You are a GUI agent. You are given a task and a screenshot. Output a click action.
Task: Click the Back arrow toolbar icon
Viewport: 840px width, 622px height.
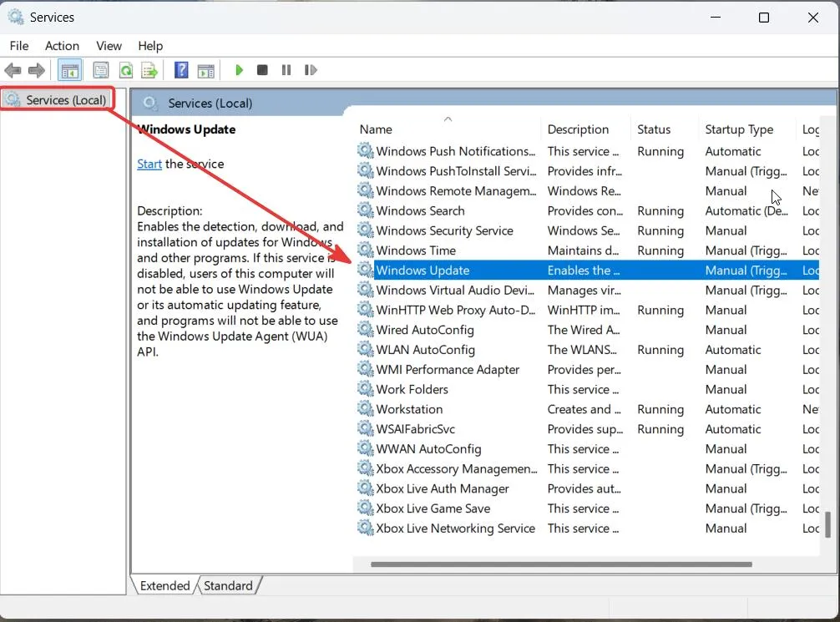point(13,70)
